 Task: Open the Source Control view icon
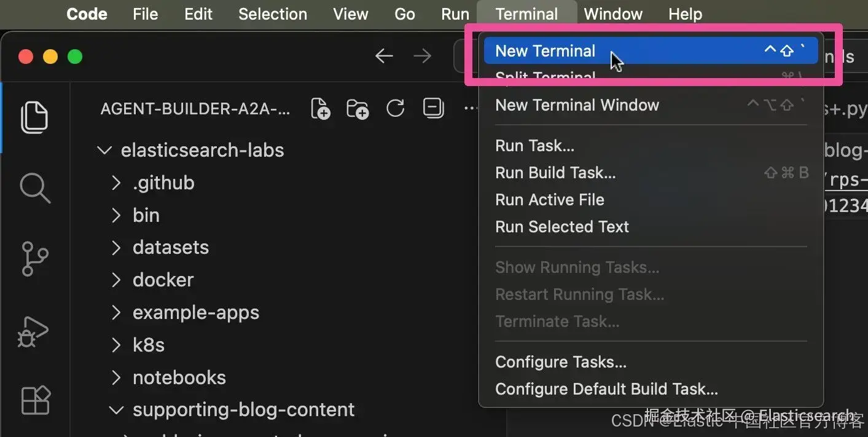pos(34,259)
